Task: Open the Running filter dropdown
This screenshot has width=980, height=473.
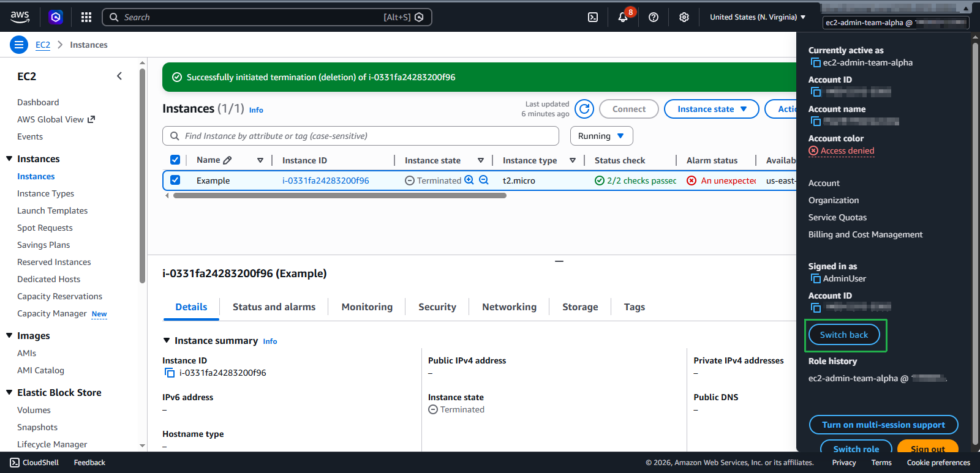Action: click(x=601, y=136)
